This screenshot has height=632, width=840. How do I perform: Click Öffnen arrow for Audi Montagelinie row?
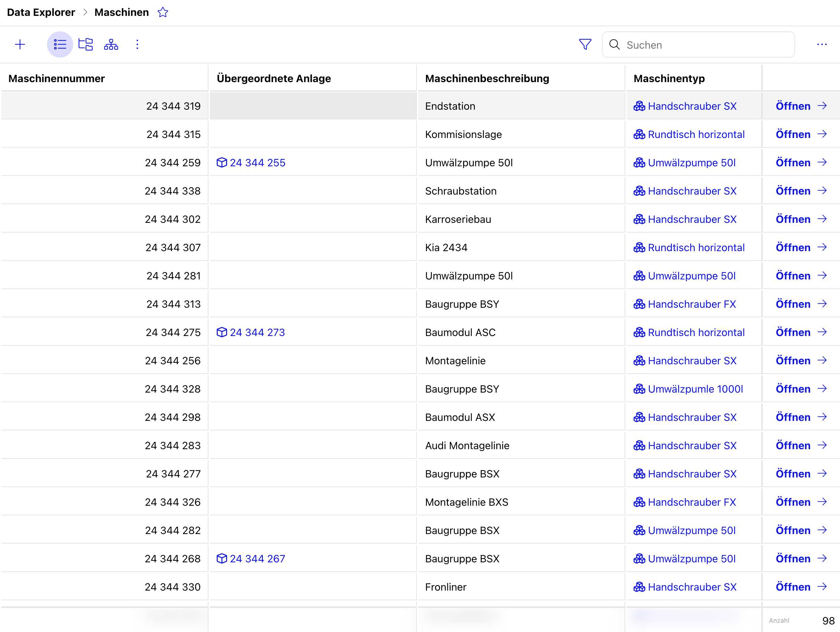pyautogui.click(x=822, y=445)
